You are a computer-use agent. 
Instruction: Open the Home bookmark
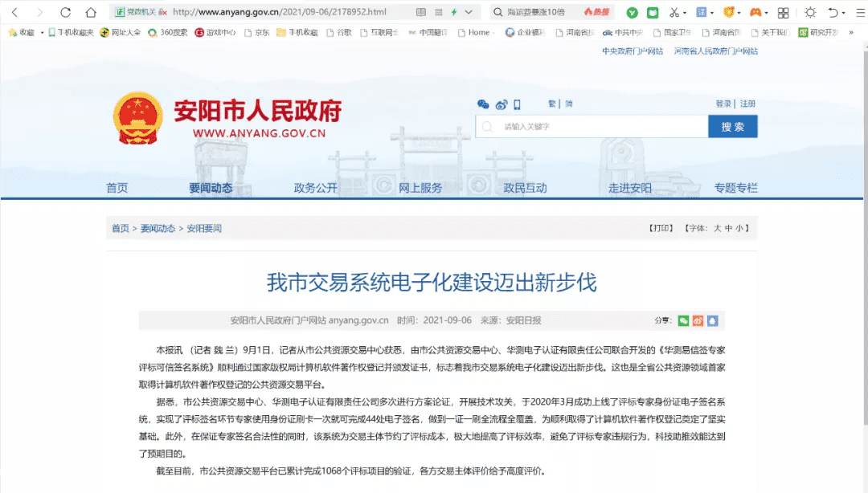point(474,33)
